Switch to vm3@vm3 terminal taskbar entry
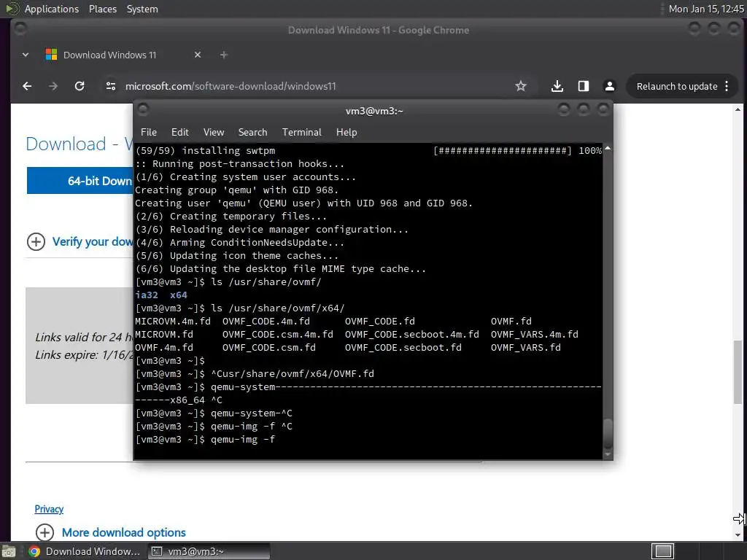747x560 pixels. (x=207, y=551)
